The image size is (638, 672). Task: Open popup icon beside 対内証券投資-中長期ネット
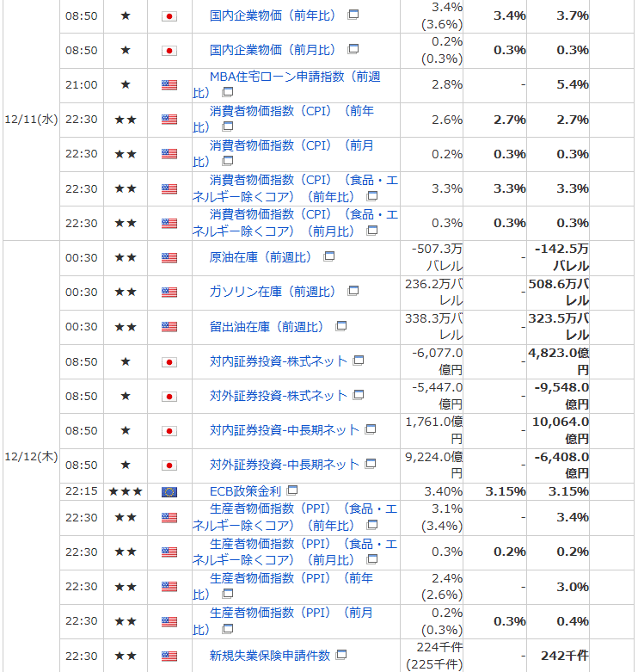[371, 429]
